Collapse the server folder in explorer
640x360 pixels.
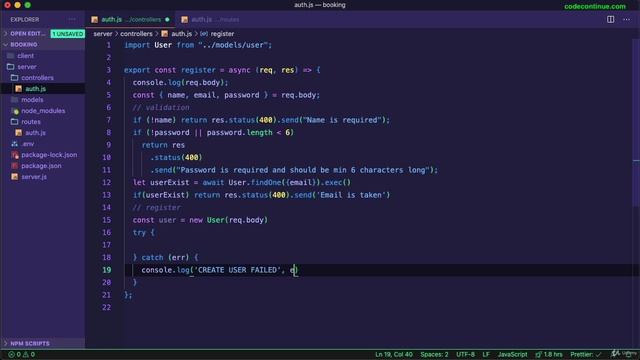pyautogui.click(x=27, y=67)
